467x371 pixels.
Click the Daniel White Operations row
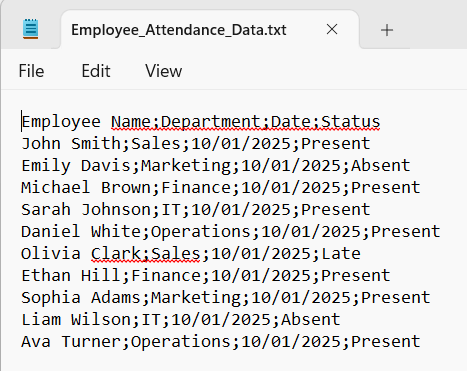[x=231, y=232]
